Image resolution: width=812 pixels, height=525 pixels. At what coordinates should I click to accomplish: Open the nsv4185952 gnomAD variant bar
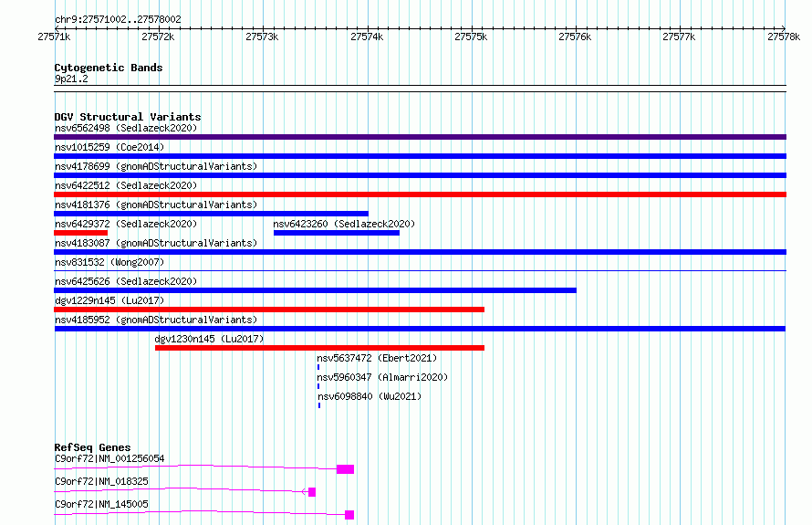(420, 329)
